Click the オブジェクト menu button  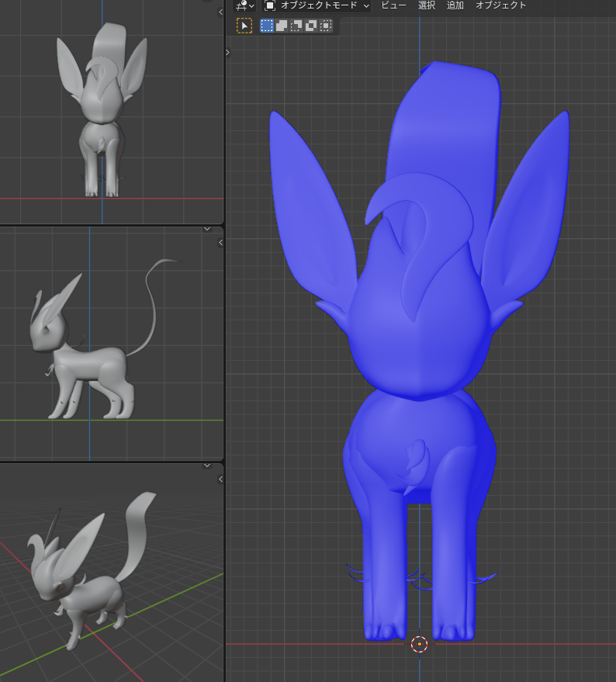(500, 5)
